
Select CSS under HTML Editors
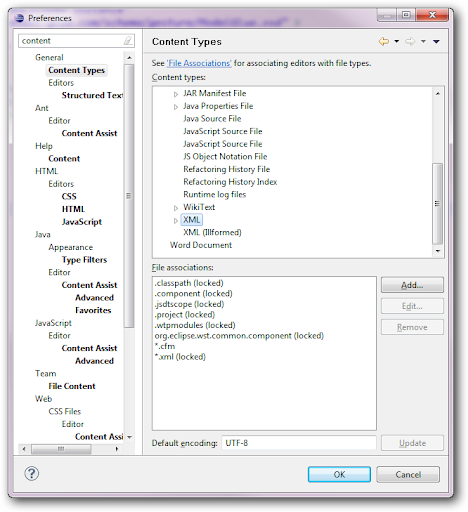69,196
